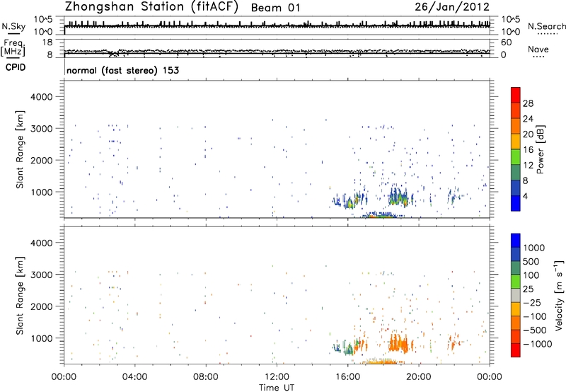Click the 'Power [dB]' colorbar label
This screenshot has width=566, height=392.
click(x=541, y=149)
